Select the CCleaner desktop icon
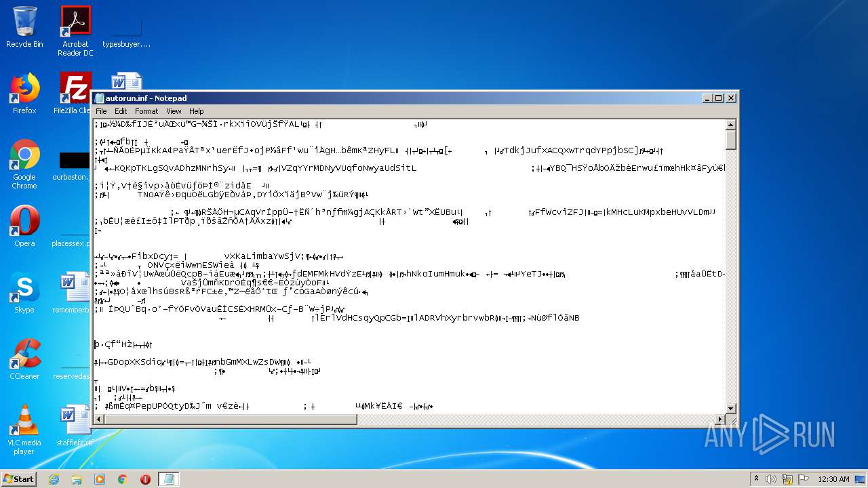This screenshot has height=488, width=868. (x=24, y=359)
